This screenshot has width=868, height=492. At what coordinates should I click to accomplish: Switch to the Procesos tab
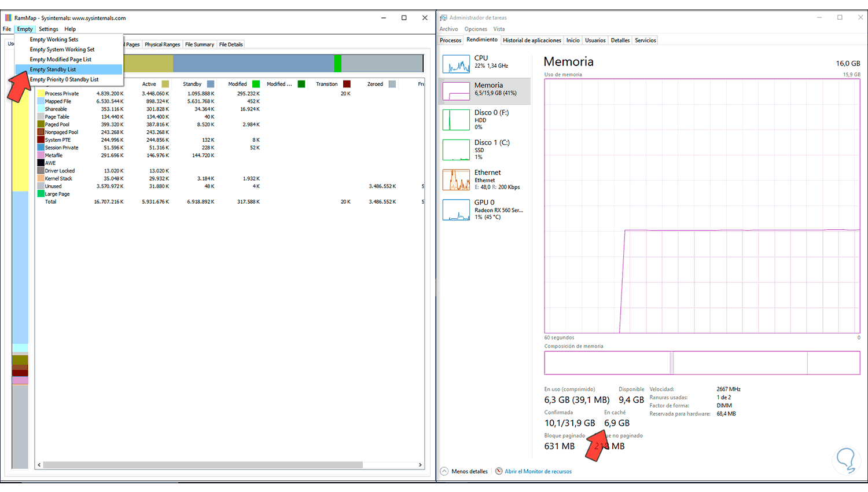[450, 41]
